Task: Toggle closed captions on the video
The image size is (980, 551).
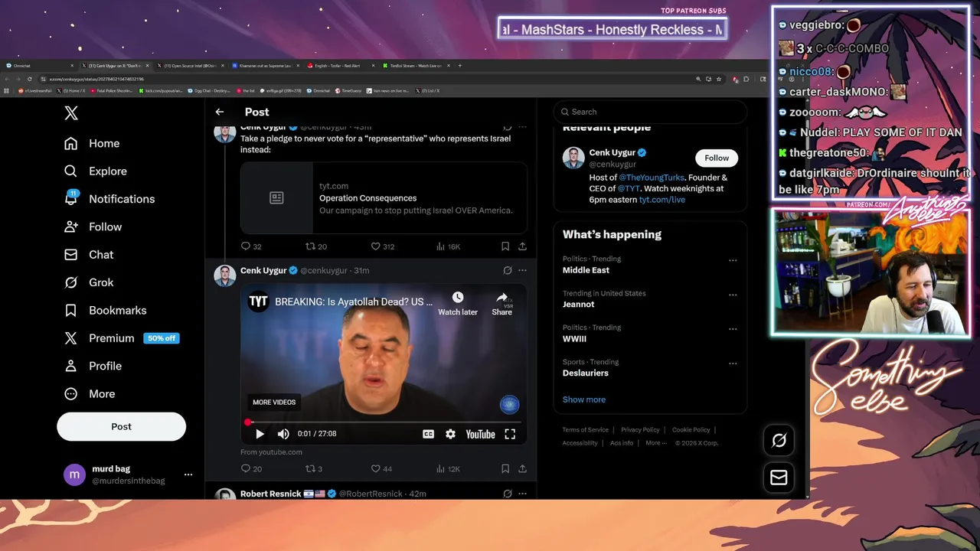Action: coord(428,434)
